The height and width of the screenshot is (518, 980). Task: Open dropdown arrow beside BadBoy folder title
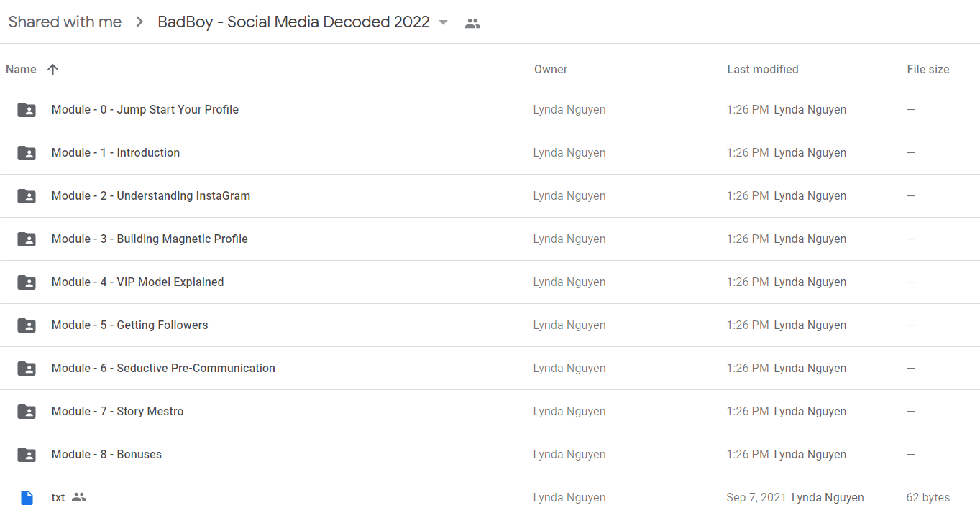[x=444, y=22]
